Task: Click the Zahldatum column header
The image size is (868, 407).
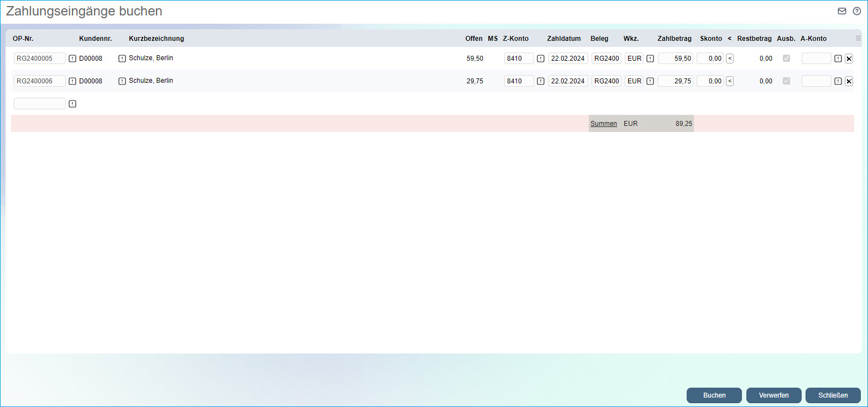Action: pyautogui.click(x=564, y=39)
